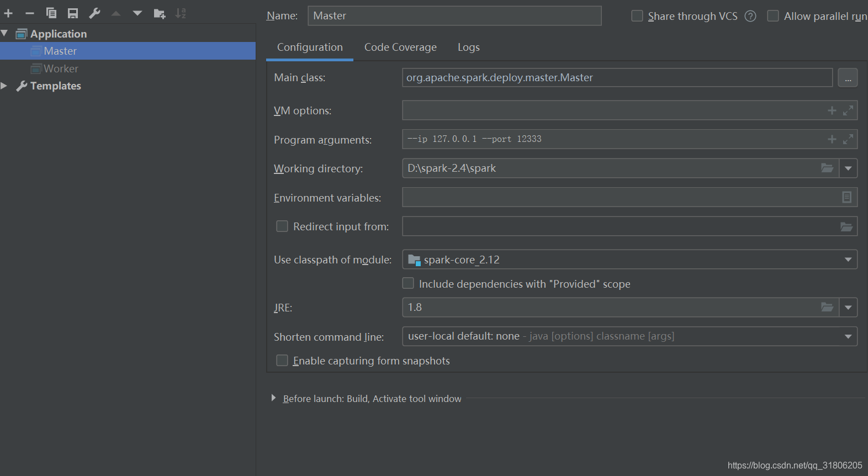Sort configurations alphabetically
868x476 pixels.
(x=181, y=13)
